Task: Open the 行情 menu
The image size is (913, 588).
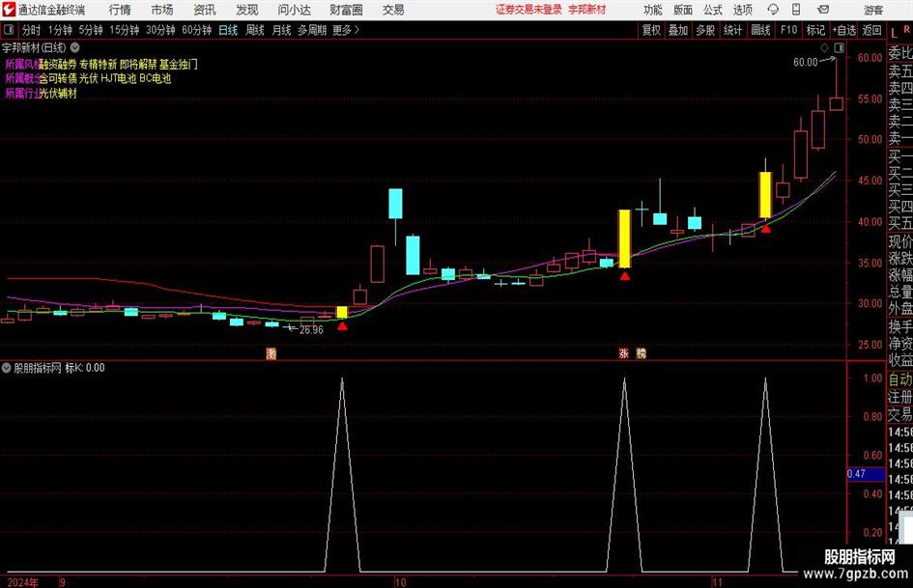Action: click(120, 10)
